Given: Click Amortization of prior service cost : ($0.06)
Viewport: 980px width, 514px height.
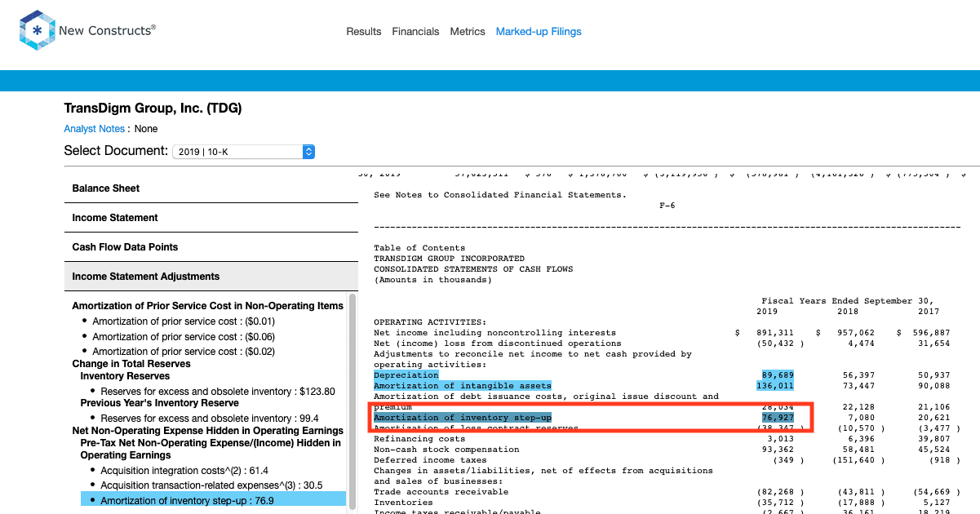Looking at the screenshot, I should click(183, 337).
